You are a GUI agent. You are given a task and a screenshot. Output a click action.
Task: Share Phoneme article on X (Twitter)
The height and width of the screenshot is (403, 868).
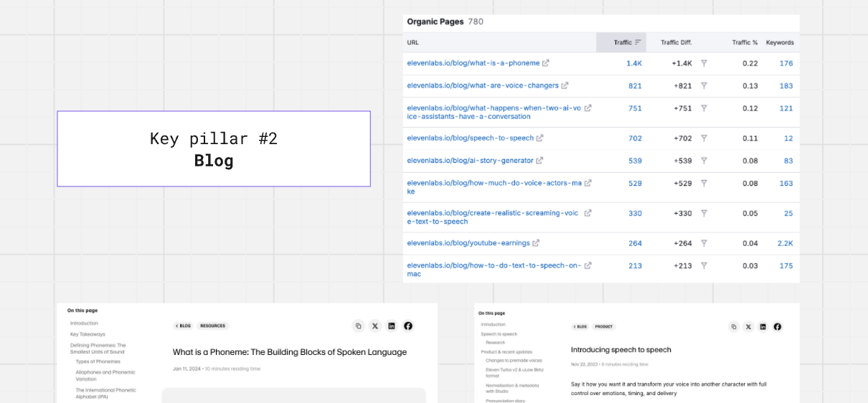375,326
